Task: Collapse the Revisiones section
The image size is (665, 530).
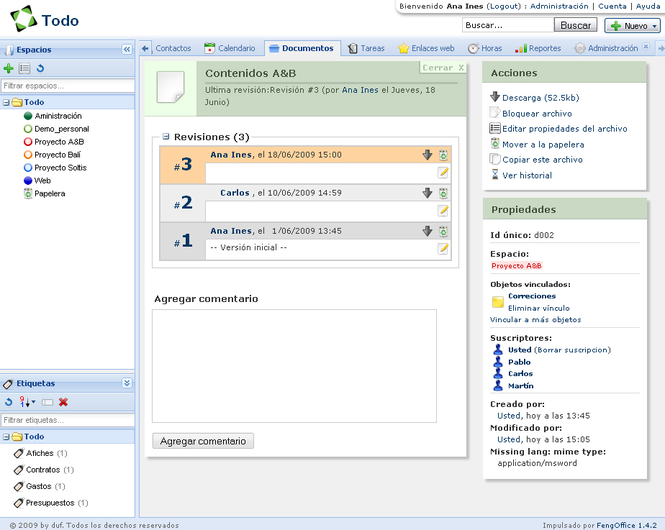Action: (x=166, y=137)
